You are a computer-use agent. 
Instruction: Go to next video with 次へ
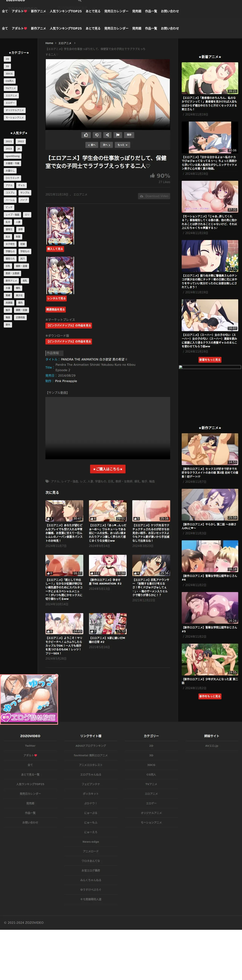pyautogui.click(x=106, y=145)
